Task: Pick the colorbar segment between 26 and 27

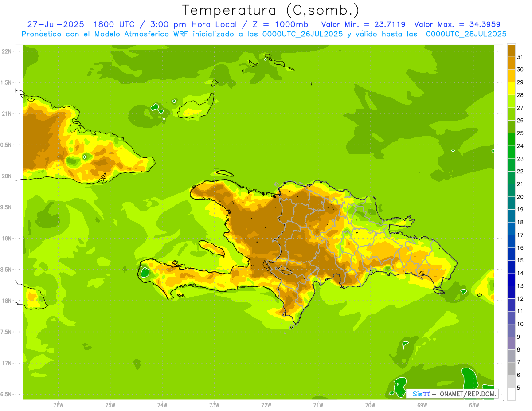Action: tap(511, 114)
